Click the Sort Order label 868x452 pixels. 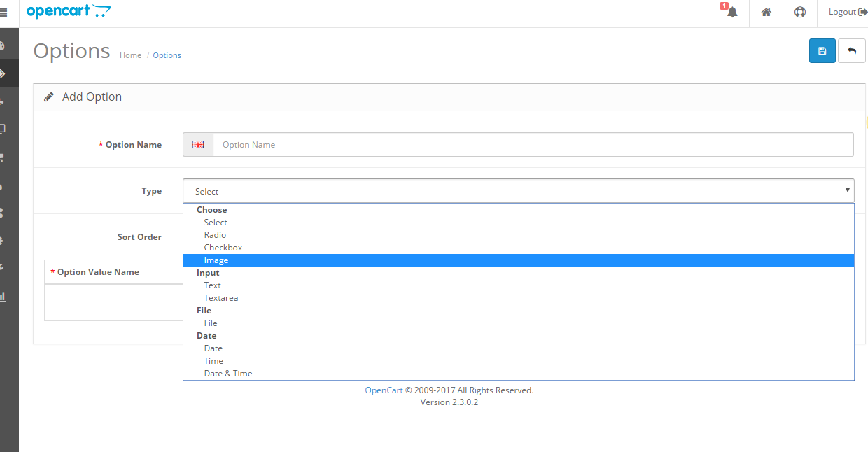pos(139,237)
